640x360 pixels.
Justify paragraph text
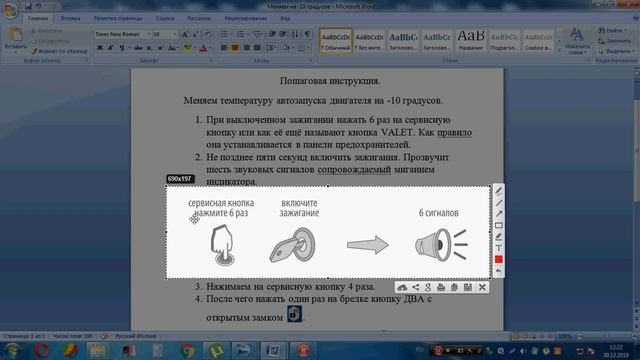(x=257, y=48)
